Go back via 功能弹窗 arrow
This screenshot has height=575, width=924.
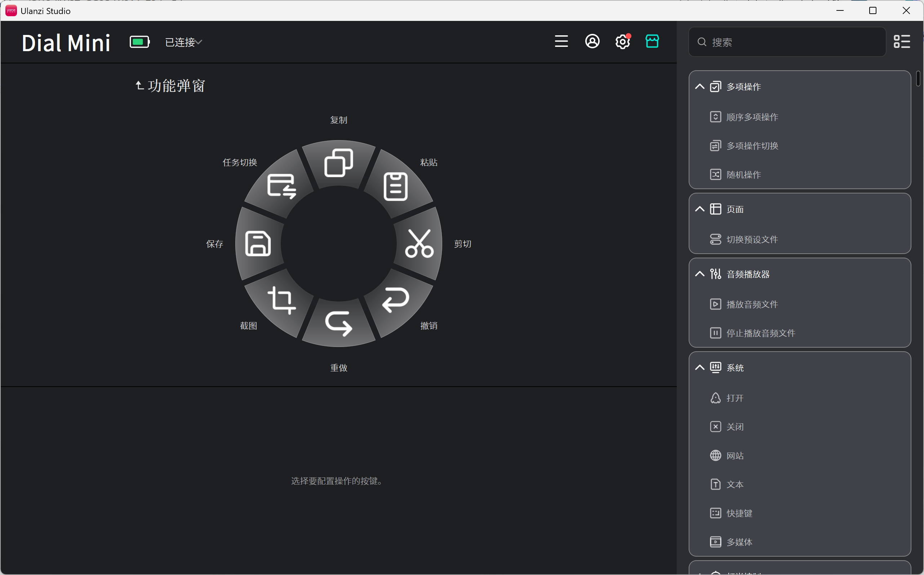coord(139,85)
